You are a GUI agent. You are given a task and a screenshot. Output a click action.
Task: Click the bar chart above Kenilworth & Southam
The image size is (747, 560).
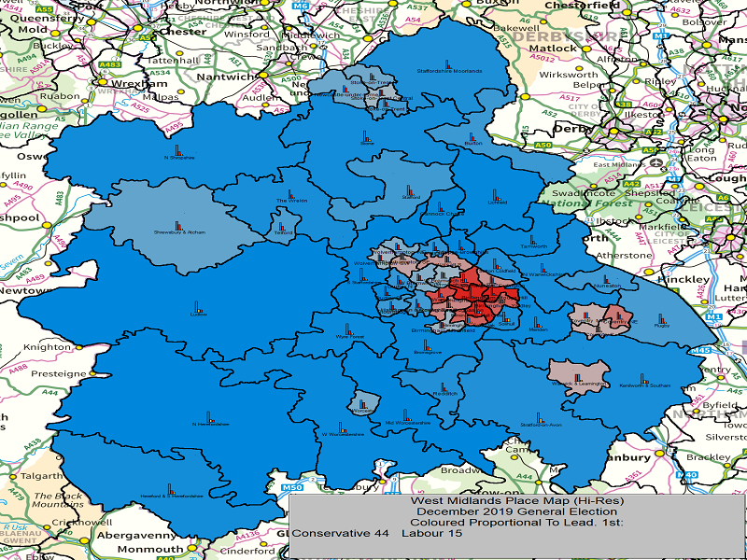(x=644, y=379)
